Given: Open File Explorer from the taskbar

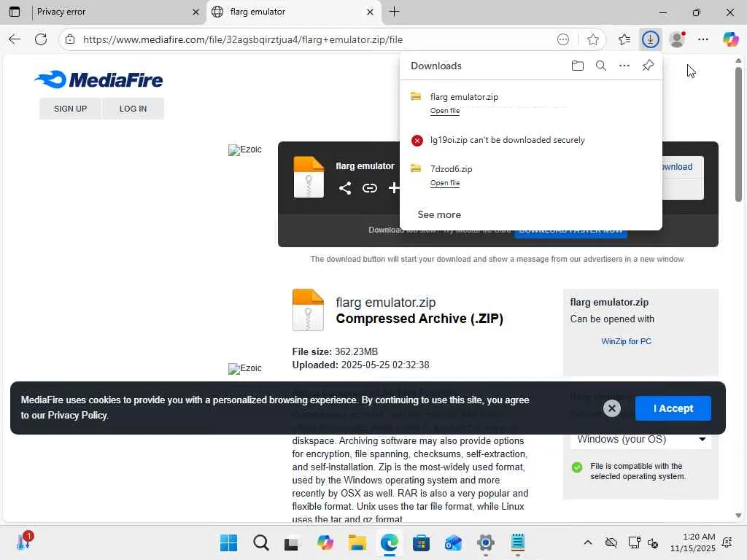Looking at the screenshot, I should 357,542.
